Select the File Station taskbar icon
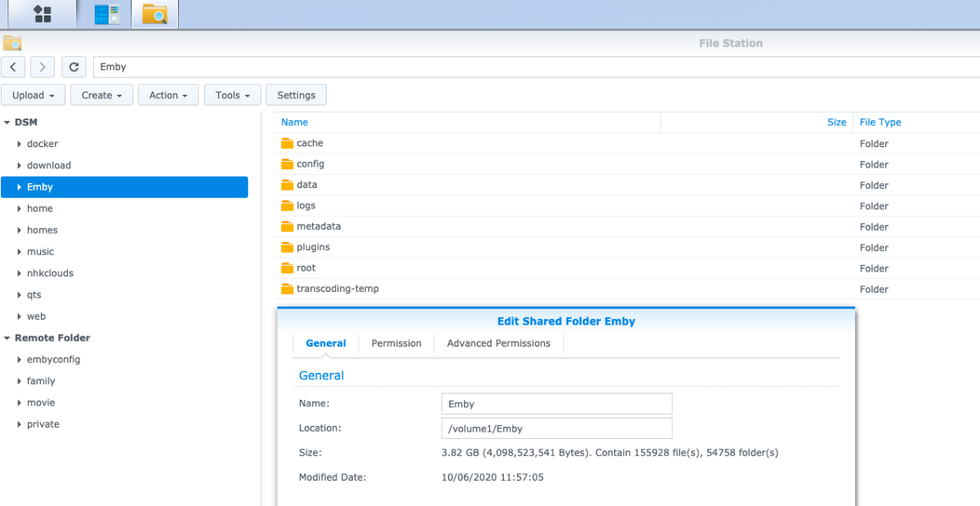This screenshot has width=980, height=506. pos(154,14)
